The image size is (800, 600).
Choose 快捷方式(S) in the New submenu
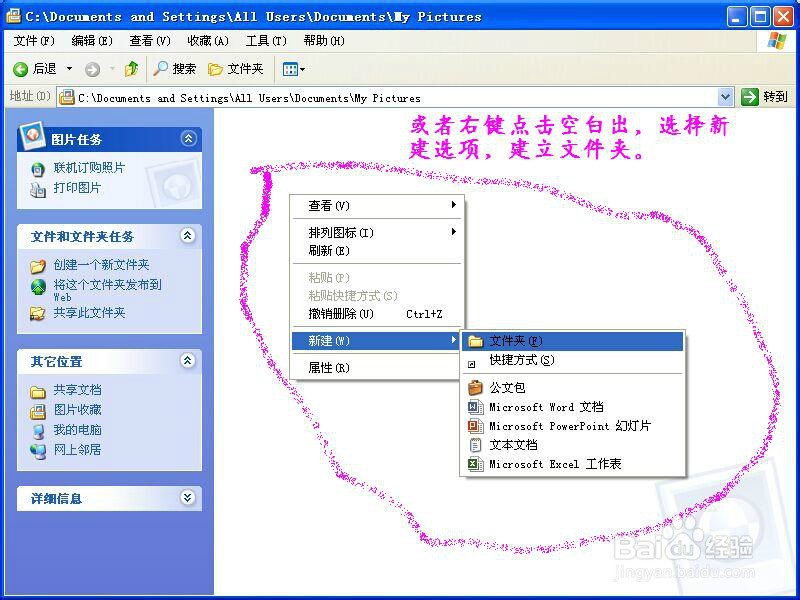pos(572,360)
